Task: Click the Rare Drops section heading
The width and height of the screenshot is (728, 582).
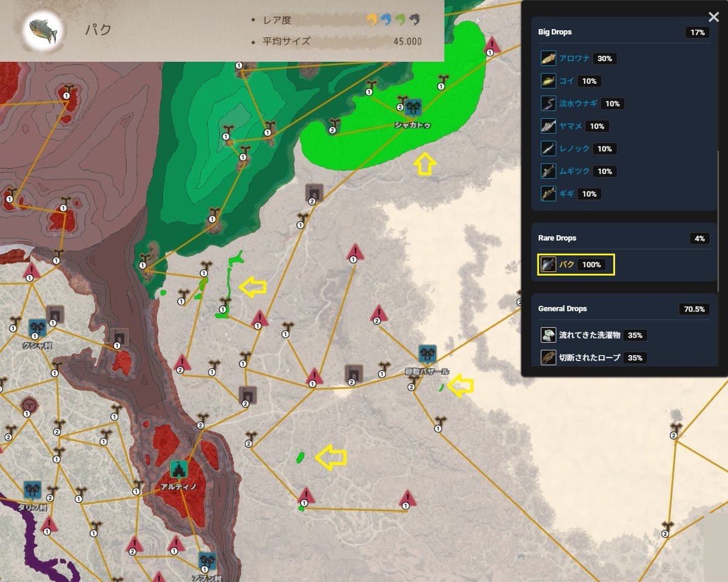Action: 557,238
